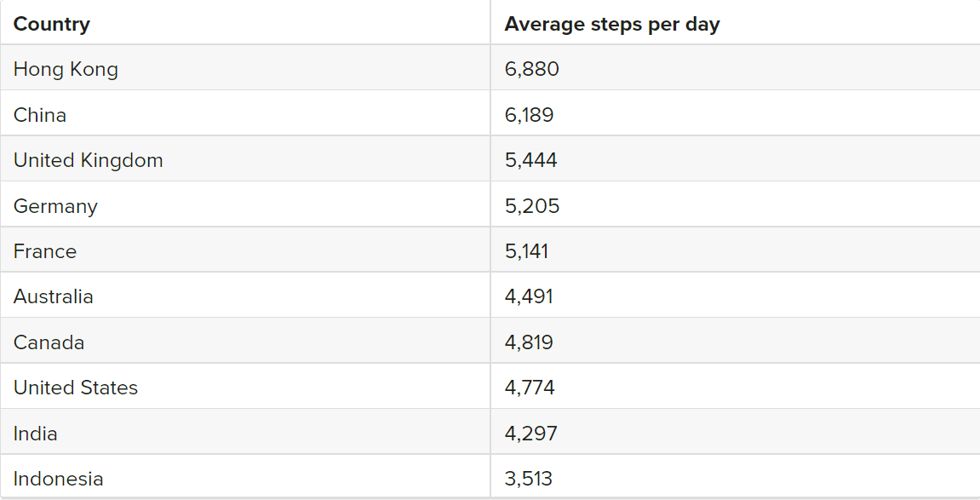The height and width of the screenshot is (500, 980).
Task: Click the 4,819 steps value
Action: (529, 342)
